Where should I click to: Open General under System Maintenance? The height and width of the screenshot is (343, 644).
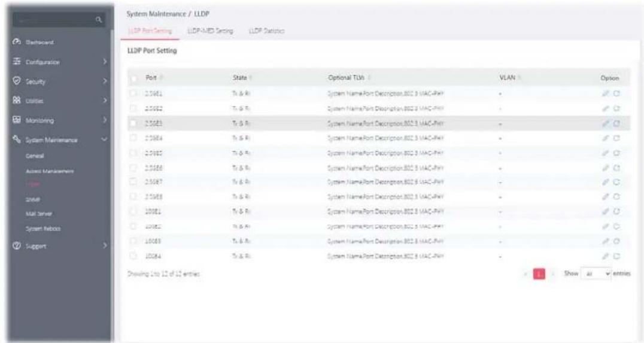coord(35,156)
